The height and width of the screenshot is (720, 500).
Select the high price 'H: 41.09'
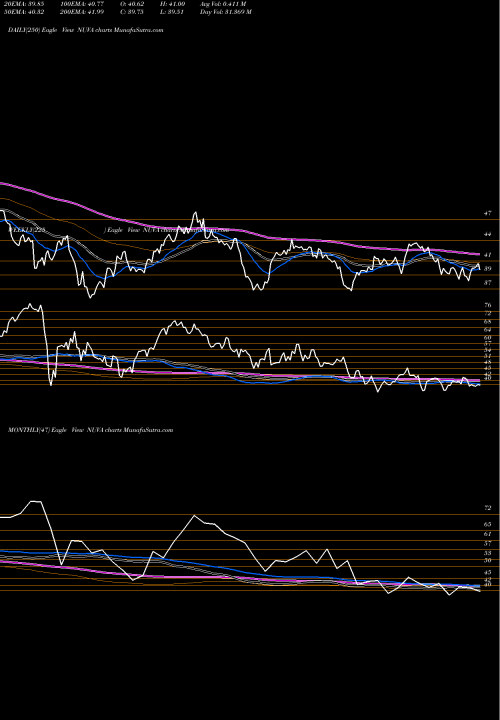click(x=172, y=4)
